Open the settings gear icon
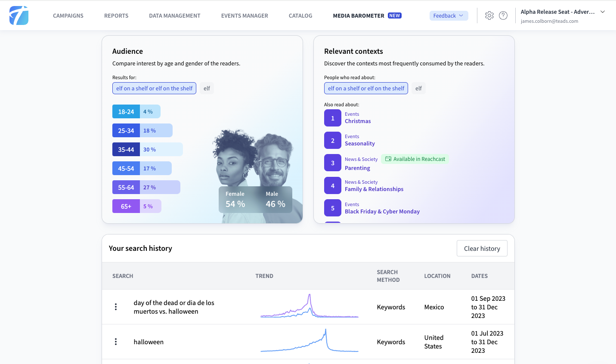The image size is (616, 364). click(x=489, y=15)
